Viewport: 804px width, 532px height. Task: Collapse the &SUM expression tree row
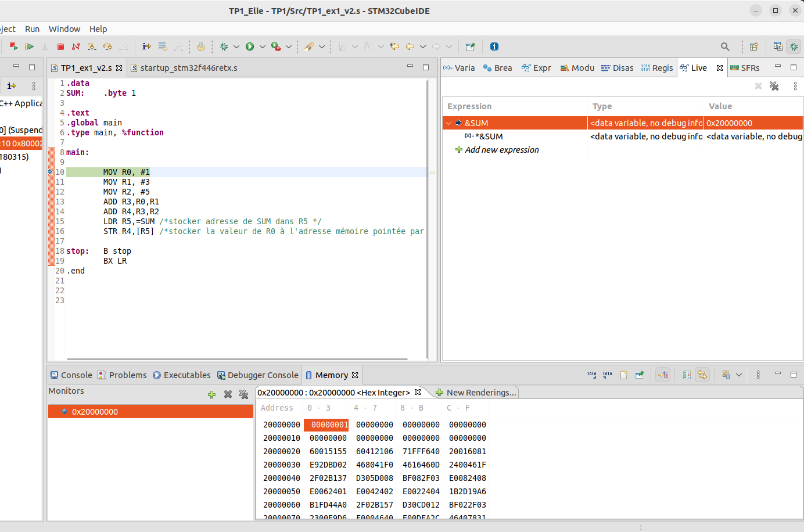(x=448, y=123)
